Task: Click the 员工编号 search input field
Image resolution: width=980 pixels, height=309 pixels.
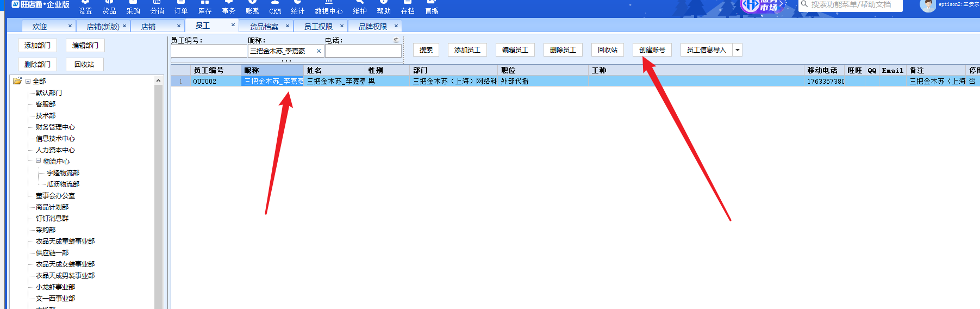Action: [x=209, y=51]
